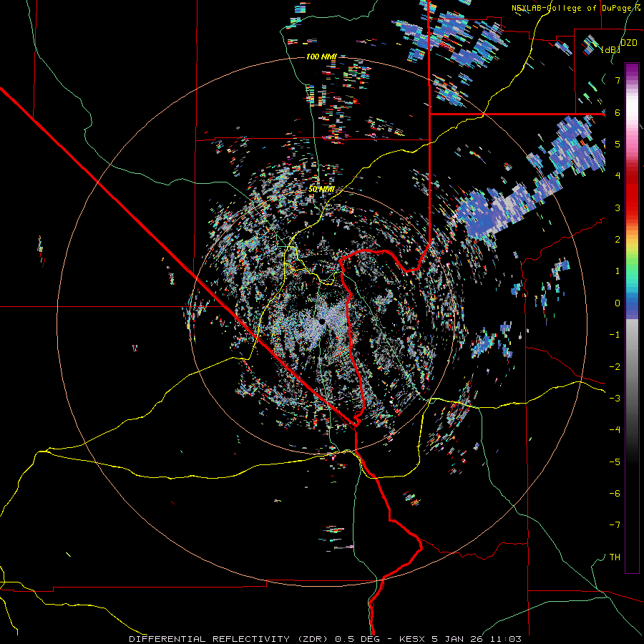Click the Differential Reflectivity KESX caption
This screenshot has width=644, height=644.
click(x=326, y=639)
